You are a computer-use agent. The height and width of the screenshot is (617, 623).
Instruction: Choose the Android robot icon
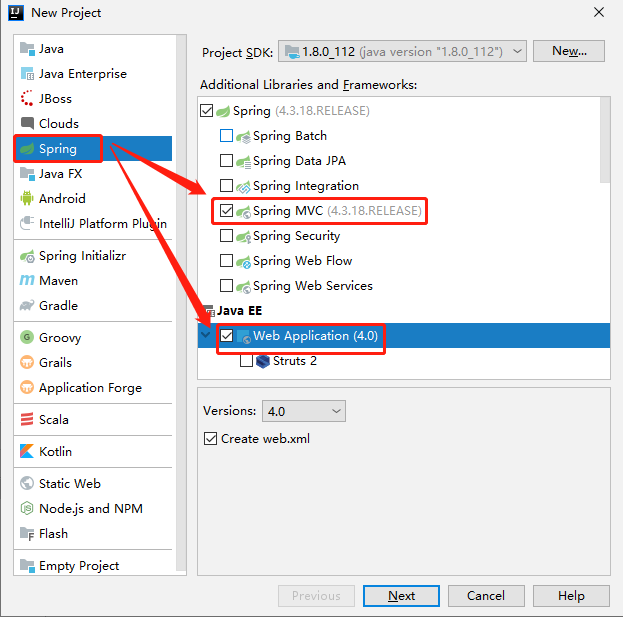pos(27,198)
